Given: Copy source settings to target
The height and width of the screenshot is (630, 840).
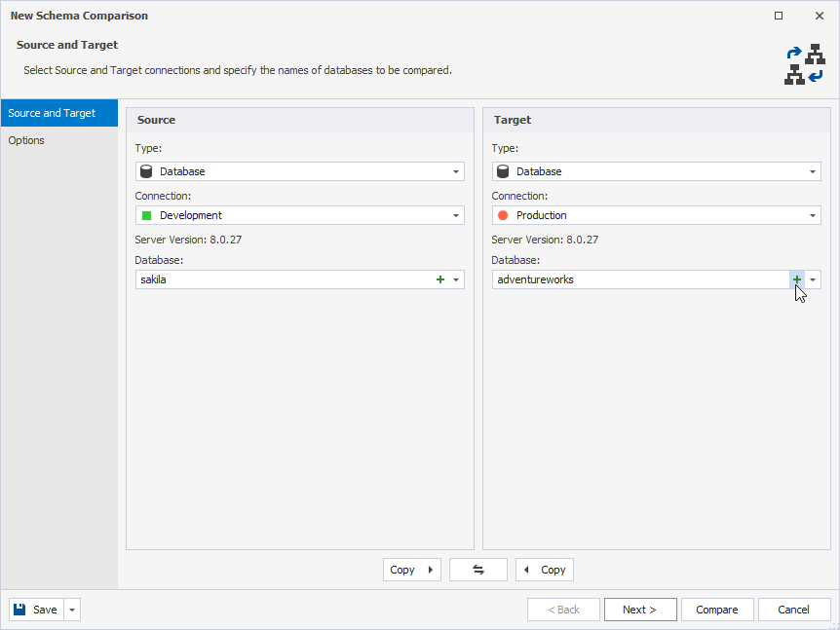Looking at the screenshot, I should (412, 570).
